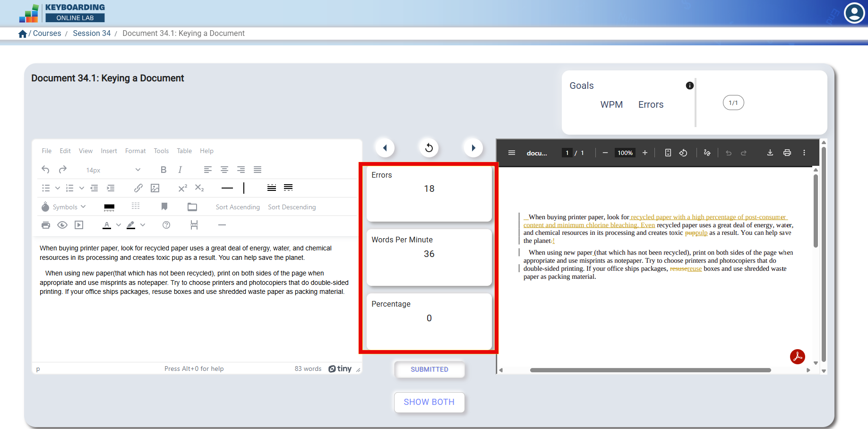Click the SHOW BOTH button
Viewport: 868px width, 429px height.
point(429,402)
